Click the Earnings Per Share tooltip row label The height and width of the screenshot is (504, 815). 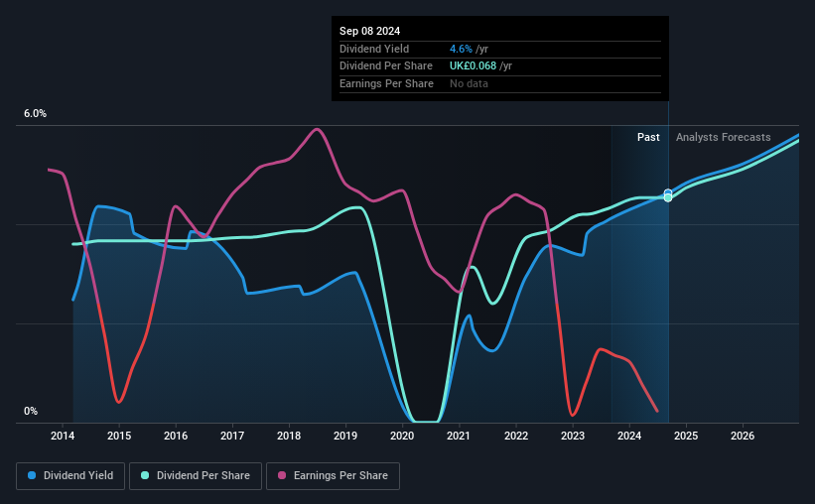pos(386,83)
